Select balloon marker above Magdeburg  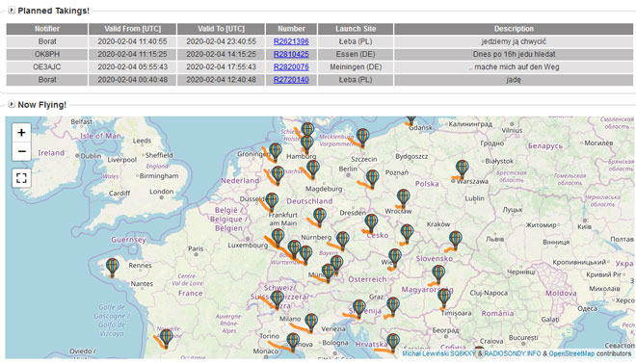click(x=313, y=169)
